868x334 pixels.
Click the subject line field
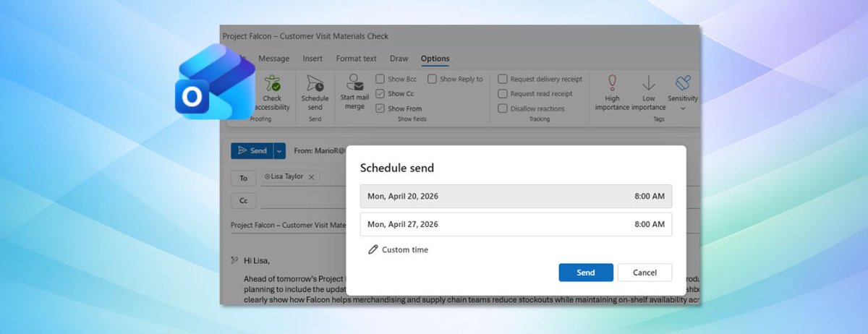pos(288,225)
